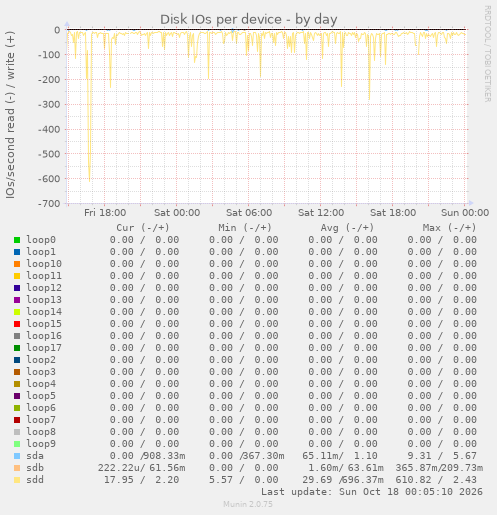Click the loop16 gray legend swatch

pos(17,336)
